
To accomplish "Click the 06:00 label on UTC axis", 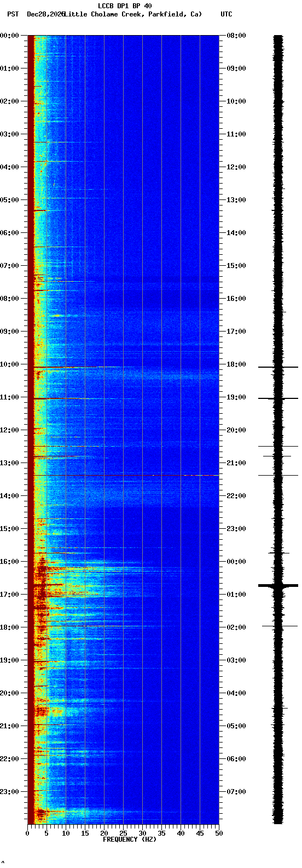I will pos(236,759).
